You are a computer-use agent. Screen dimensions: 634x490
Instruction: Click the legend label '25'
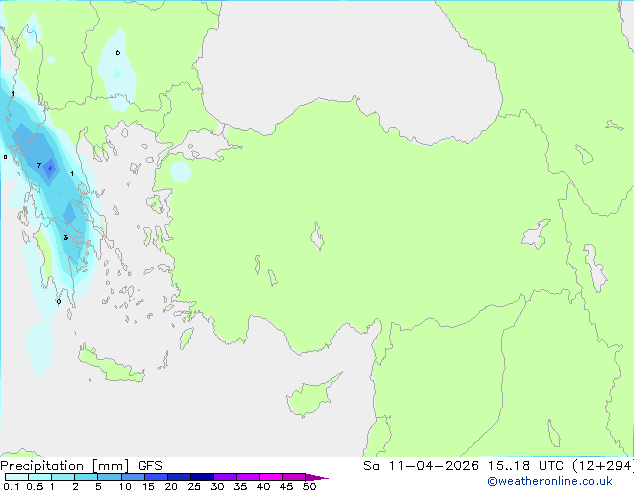pyautogui.click(x=194, y=486)
